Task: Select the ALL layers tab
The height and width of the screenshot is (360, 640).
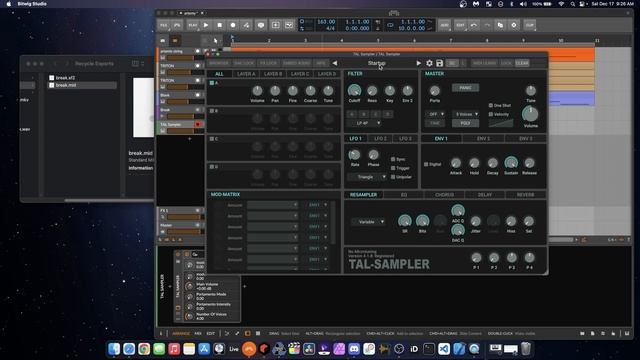Action: tap(219, 74)
